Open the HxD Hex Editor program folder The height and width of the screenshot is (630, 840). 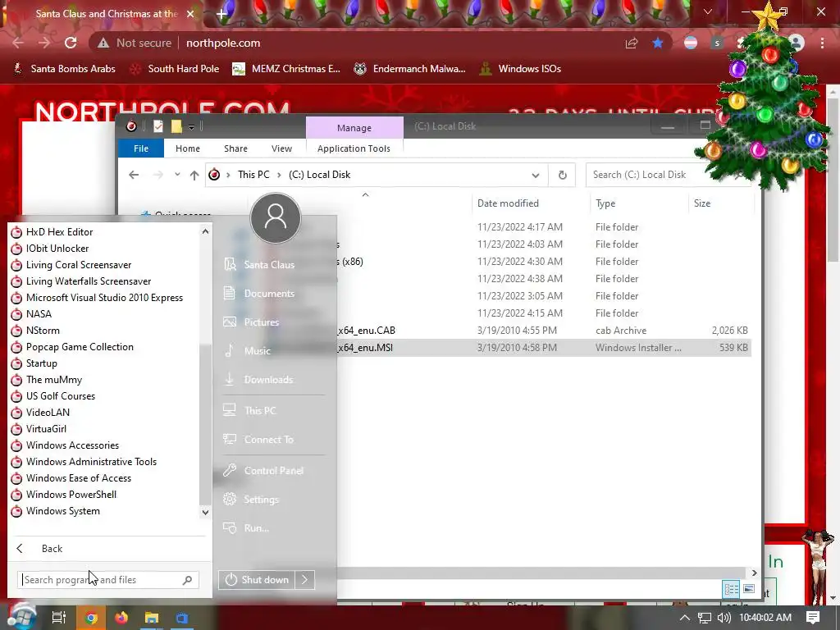tap(59, 232)
